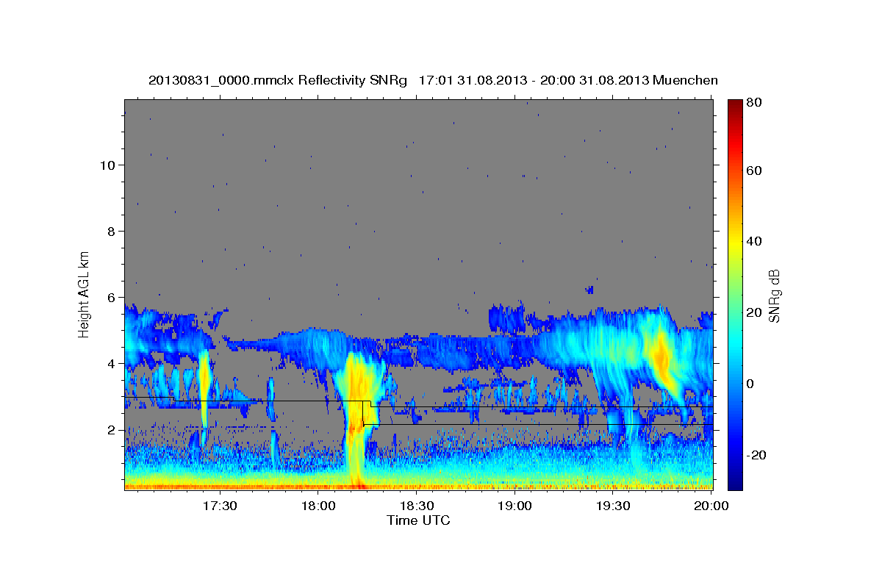Click the height axis label 6
This screenshot has width=882, height=588.
tap(110, 298)
